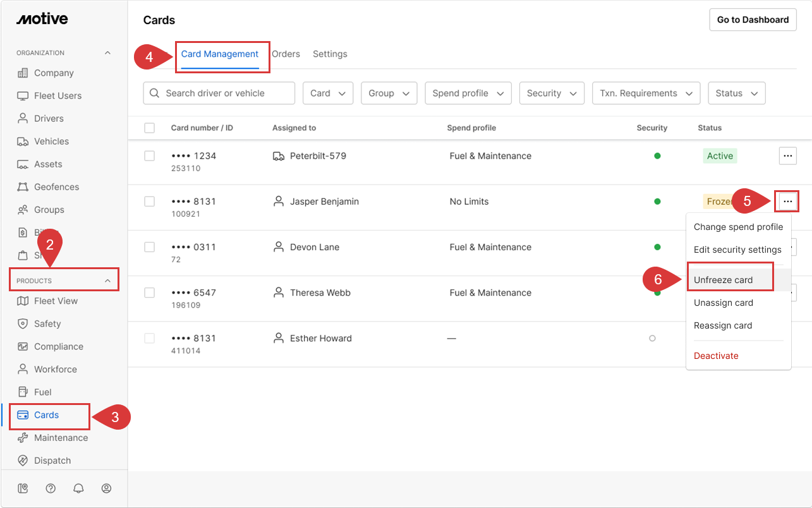This screenshot has width=812, height=508.
Task: Click Esther Howard's empty security indicator
Action: [652, 338]
